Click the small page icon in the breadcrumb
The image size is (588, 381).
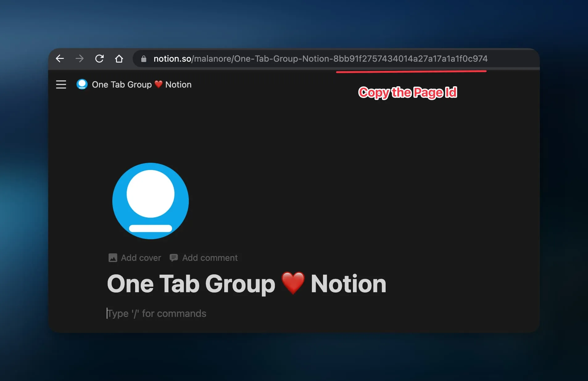[x=82, y=84]
